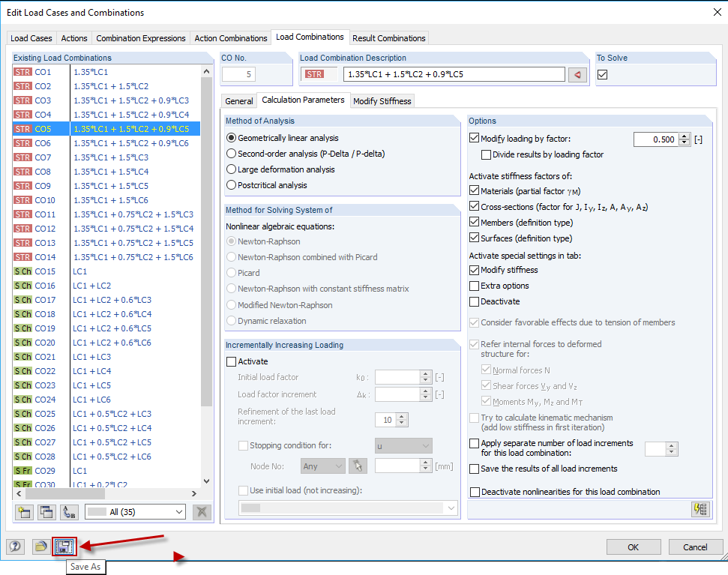The height and width of the screenshot is (575, 728).
Task: Click the Cancel button
Action: [695, 547]
